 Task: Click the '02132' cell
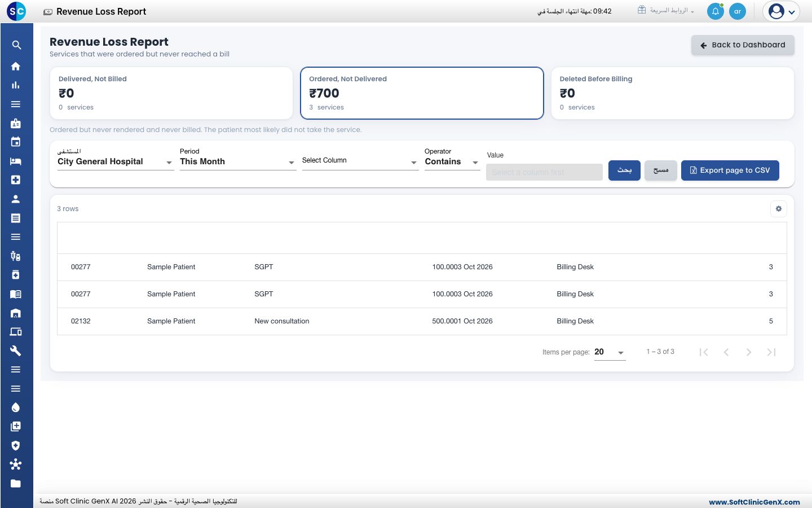[x=81, y=321]
